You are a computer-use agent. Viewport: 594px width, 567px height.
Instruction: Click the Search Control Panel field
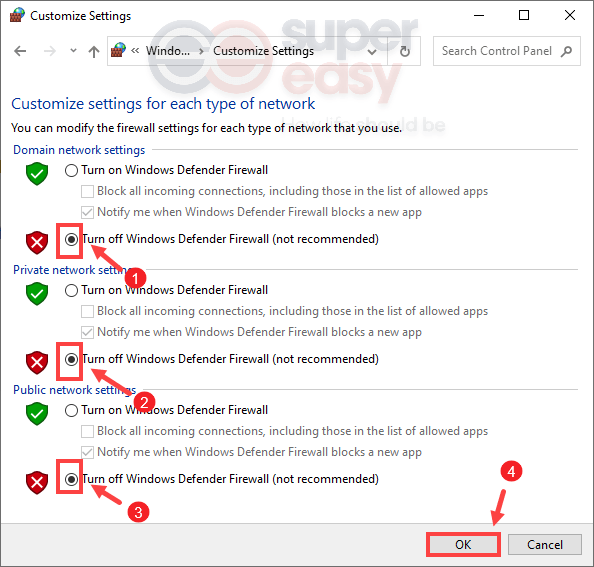[506, 51]
